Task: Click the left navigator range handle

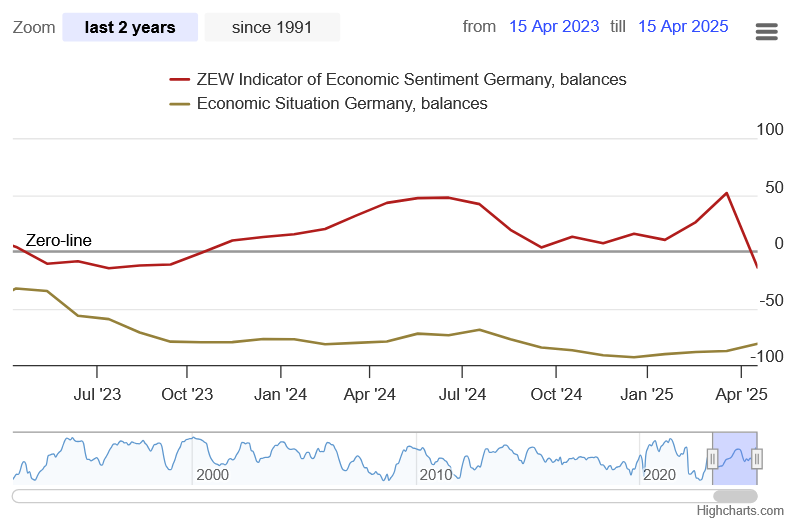Action: point(712,459)
